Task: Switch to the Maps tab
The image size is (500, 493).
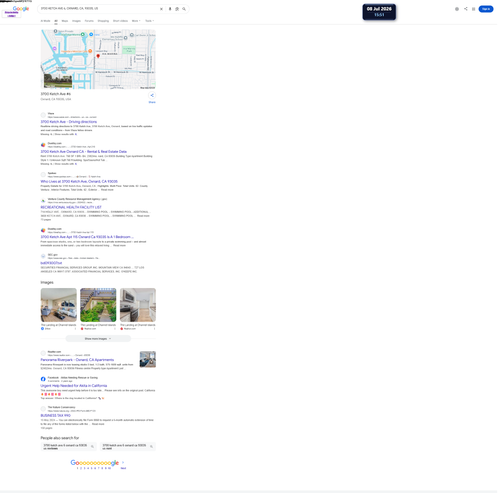Action: (65, 21)
